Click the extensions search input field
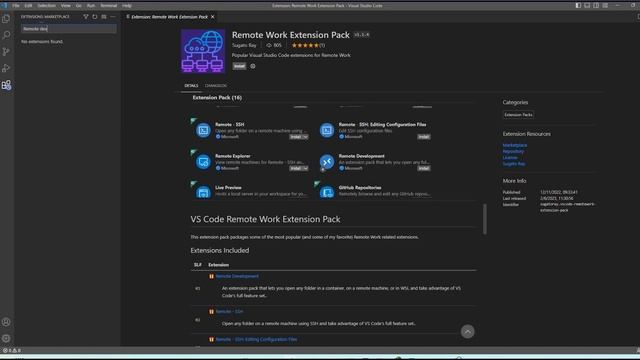The image size is (640, 360). pyautogui.click(x=69, y=29)
